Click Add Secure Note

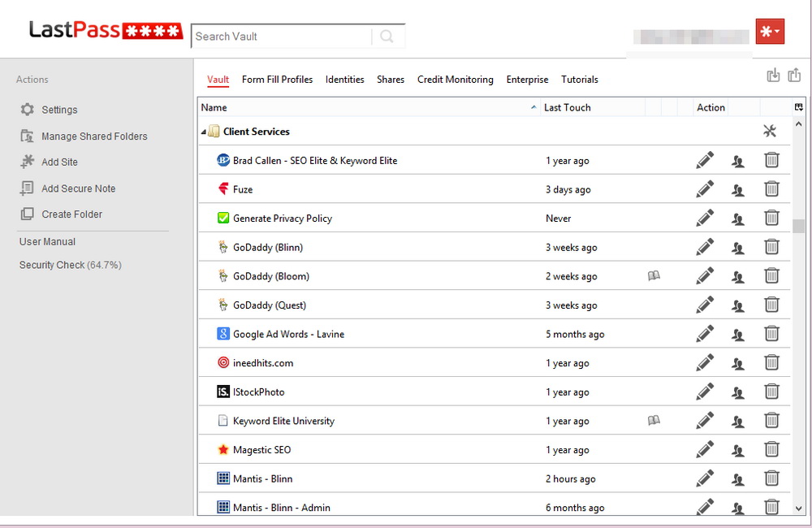(x=68, y=188)
